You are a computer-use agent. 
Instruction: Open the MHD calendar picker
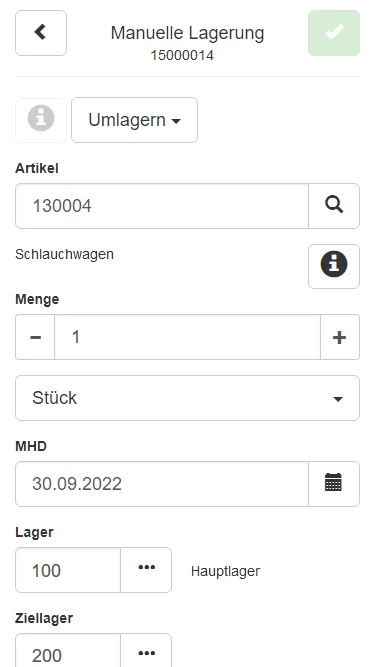click(x=334, y=484)
